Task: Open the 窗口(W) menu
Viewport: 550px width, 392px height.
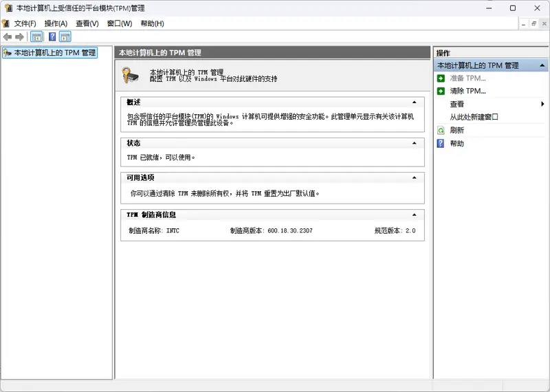Action: pyautogui.click(x=119, y=23)
